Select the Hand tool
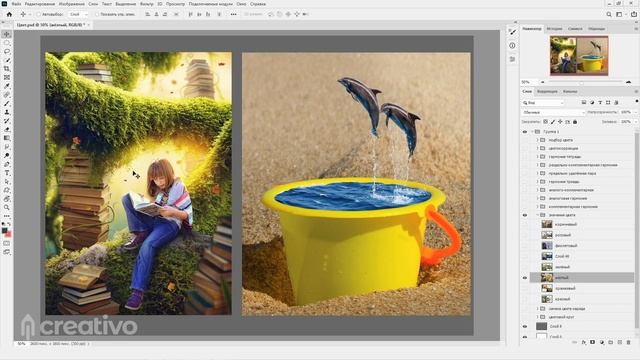The width and height of the screenshot is (640, 360). point(7,199)
